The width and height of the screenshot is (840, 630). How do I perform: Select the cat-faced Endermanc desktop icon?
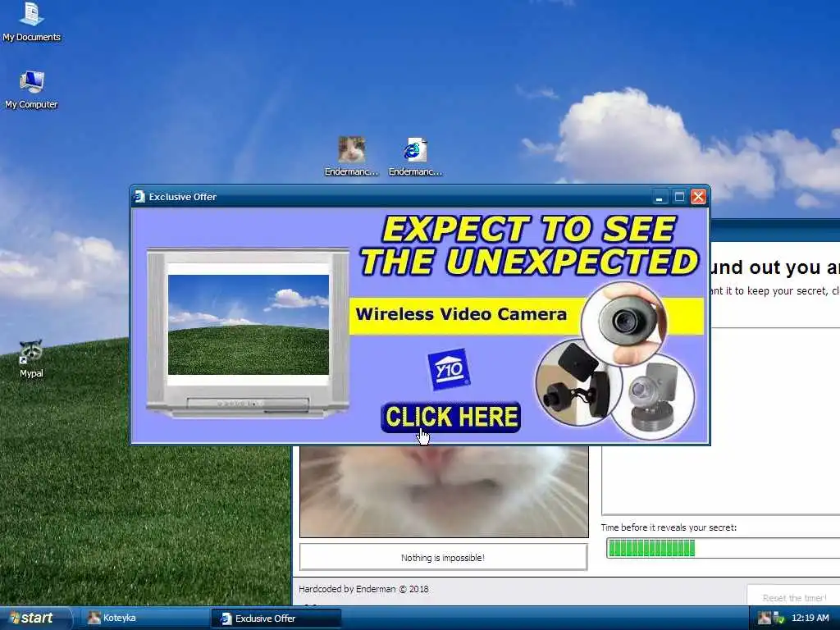coord(351,156)
